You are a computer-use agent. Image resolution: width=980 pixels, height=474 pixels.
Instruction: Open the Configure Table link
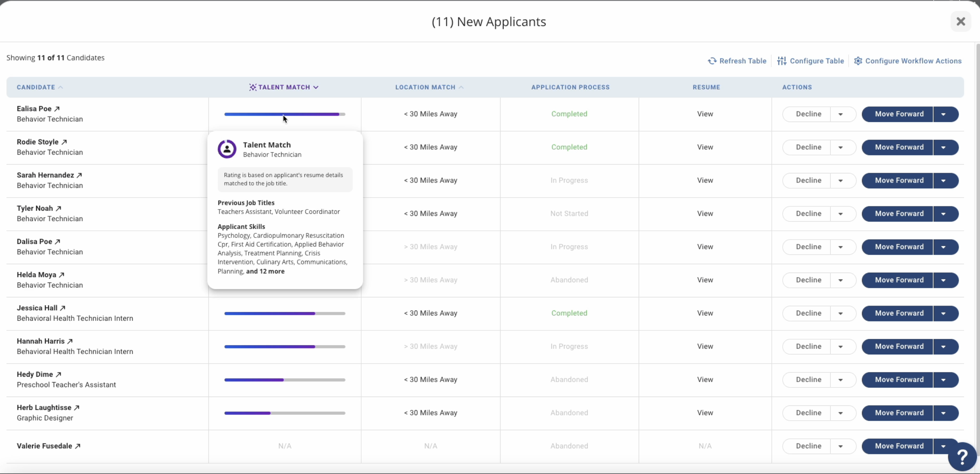tap(811, 61)
